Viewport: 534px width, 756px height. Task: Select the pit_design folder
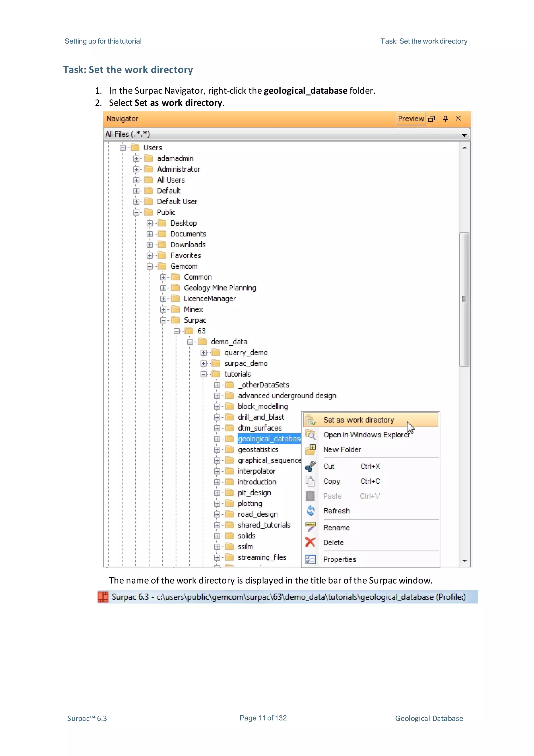(x=254, y=493)
